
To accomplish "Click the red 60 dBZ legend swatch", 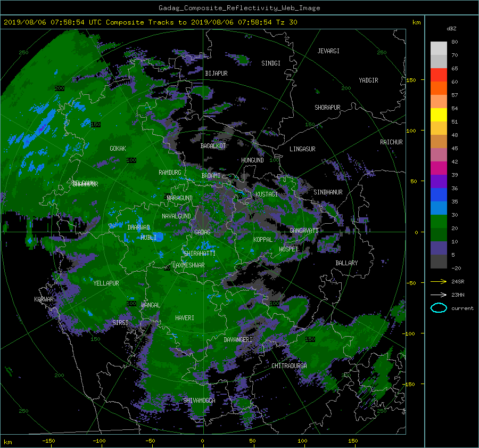I will (x=439, y=75).
